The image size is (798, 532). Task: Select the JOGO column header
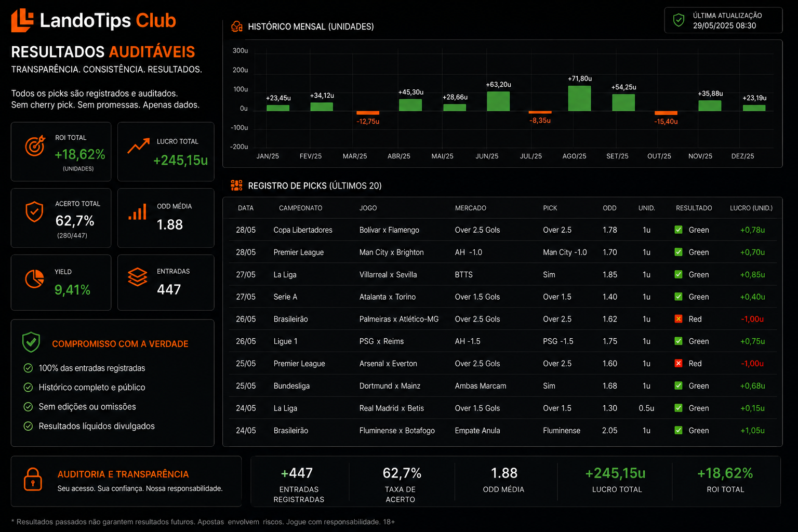click(368, 208)
